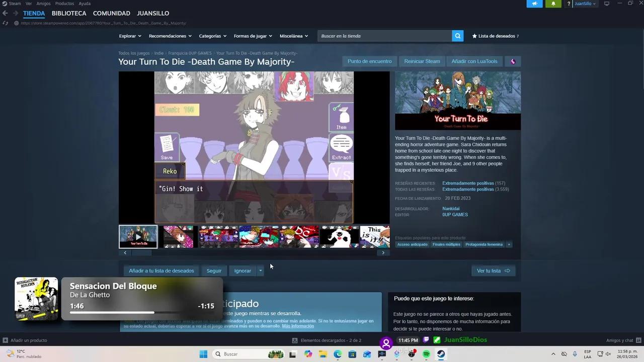Click in the Buscar en la tienda field

tap(385, 36)
